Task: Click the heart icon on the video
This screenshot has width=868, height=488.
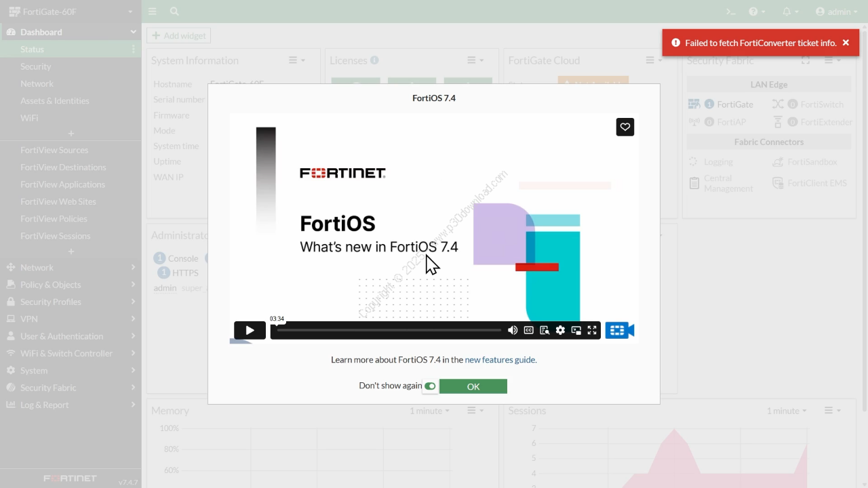Action: tap(625, 127)
